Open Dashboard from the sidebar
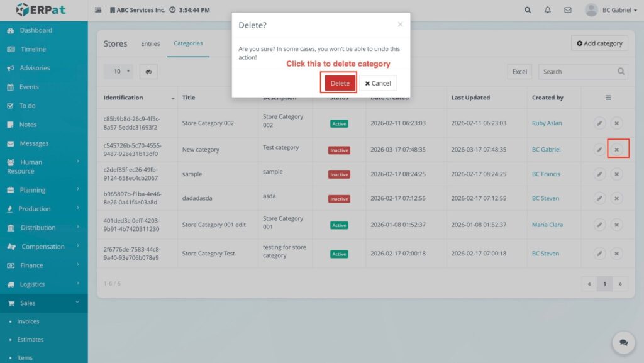 point(36,30)
